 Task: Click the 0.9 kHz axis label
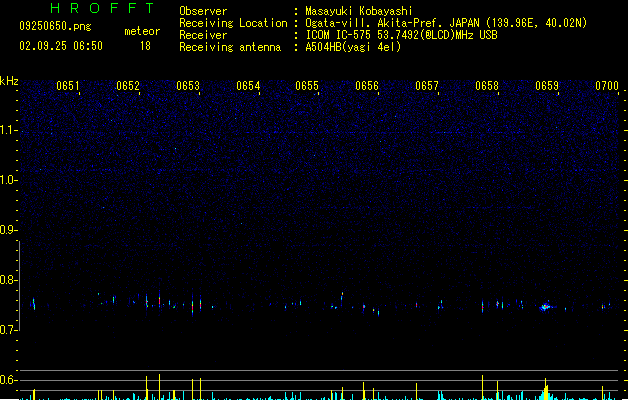click(x=9, y=230)
